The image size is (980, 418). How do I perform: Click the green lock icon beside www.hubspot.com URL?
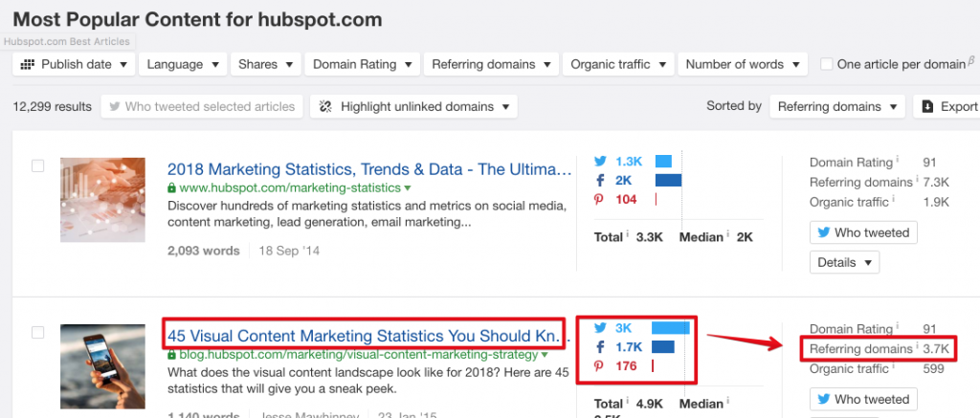172,188
